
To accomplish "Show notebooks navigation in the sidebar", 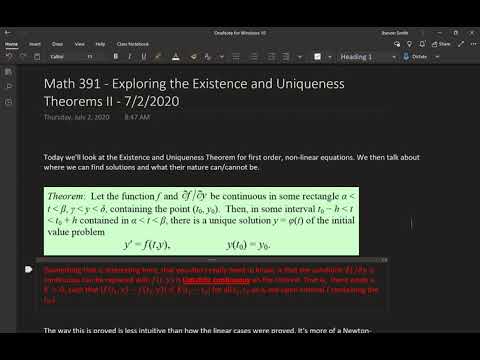I will [9, 72].
